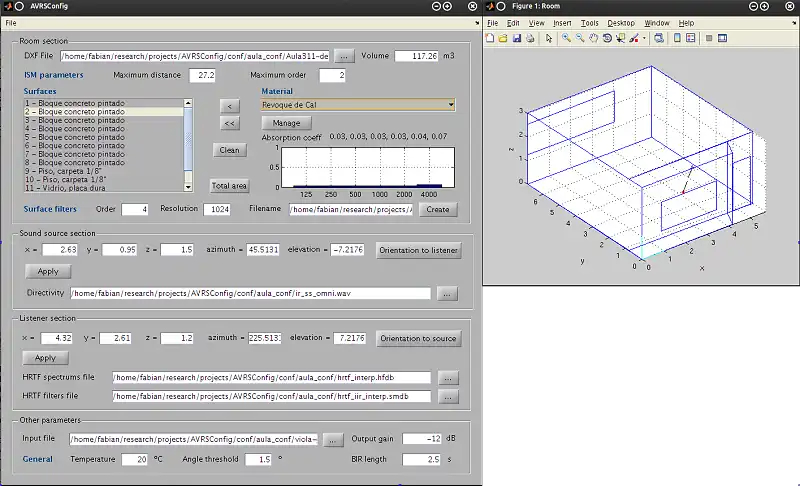The width and height of the screenshot is (800, 486).
Task: Select surface '2 – Bloque concreto pintado'
Action: 104,112
